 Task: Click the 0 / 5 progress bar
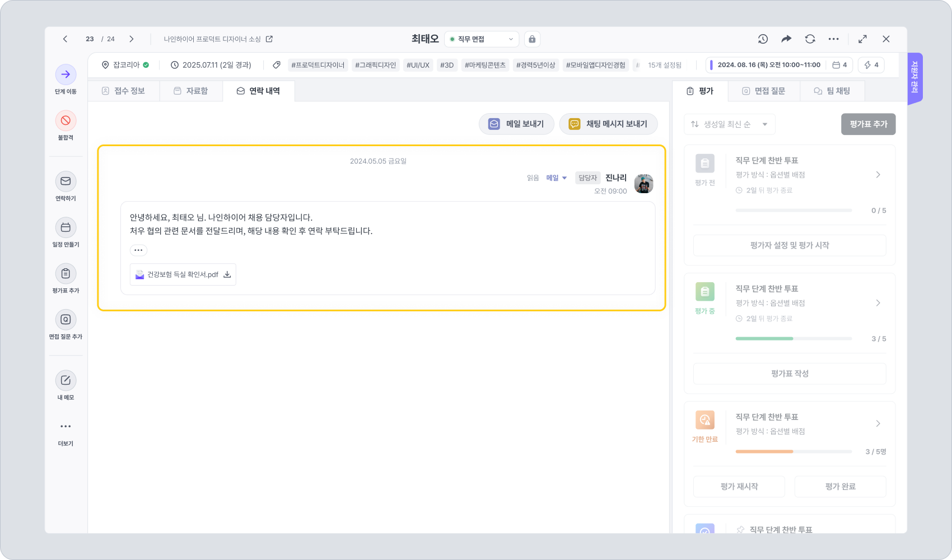click(794, 211)
